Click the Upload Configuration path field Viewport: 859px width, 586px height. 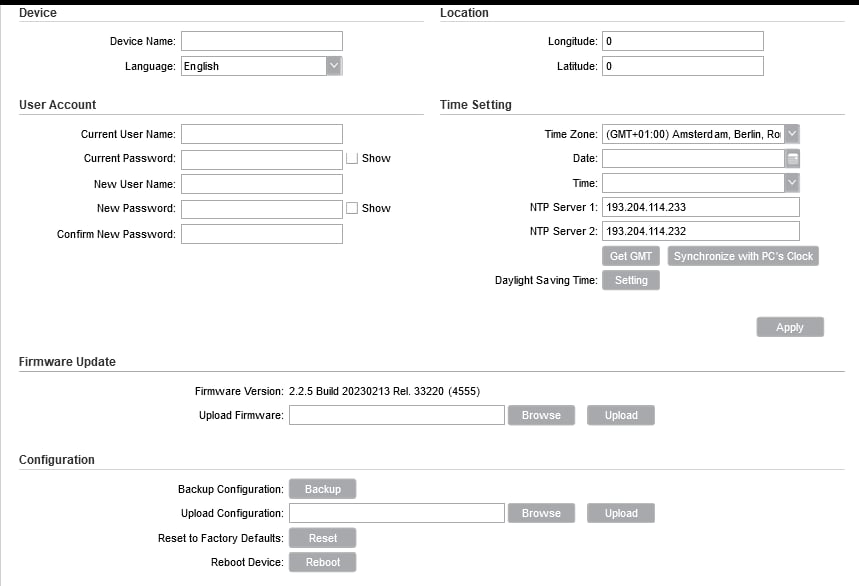click(x=397, y=513)
